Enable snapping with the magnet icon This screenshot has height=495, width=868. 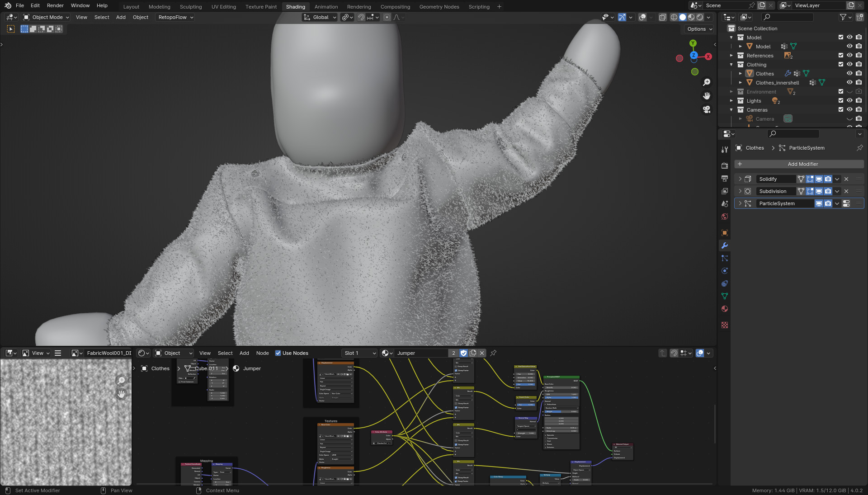pyautogui.click(x=361, y=17)
